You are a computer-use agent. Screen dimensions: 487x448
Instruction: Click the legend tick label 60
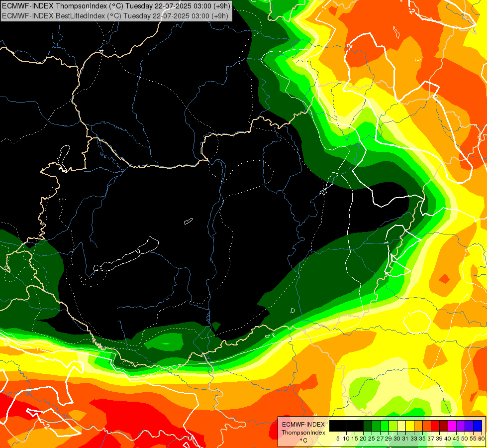pyautogui.click(x=482, y=439)
